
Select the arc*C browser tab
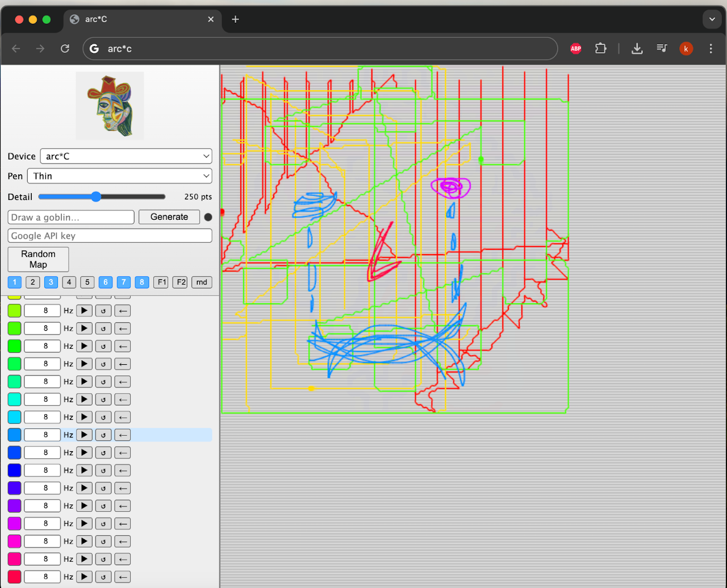(x=136, y=19)
